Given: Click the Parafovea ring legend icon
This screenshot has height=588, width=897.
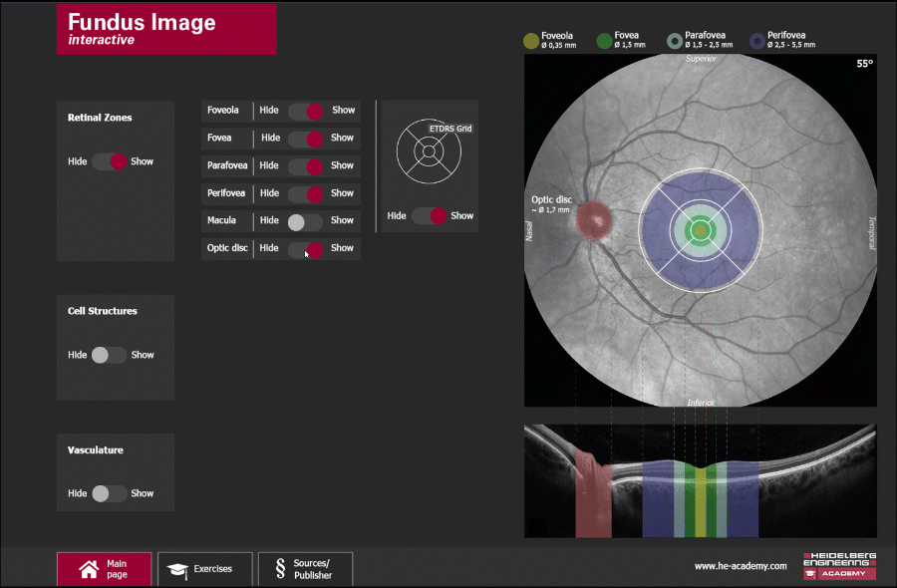Looking at the screenshot, I should pos(675,41).
